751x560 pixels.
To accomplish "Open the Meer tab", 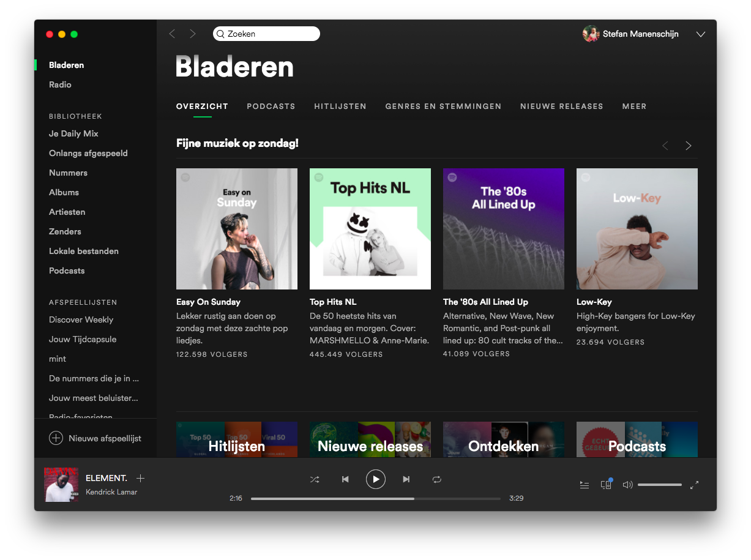I will click(635, 106).
